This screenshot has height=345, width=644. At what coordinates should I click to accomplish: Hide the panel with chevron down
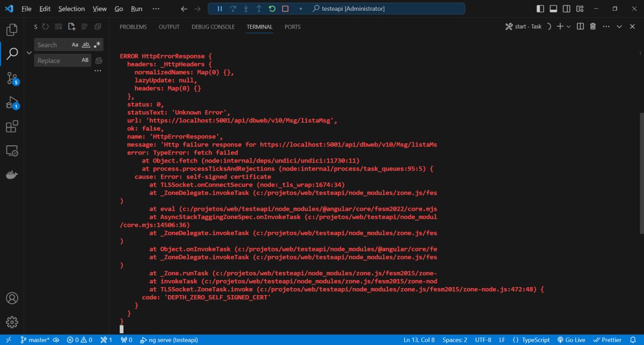(619, 26)
